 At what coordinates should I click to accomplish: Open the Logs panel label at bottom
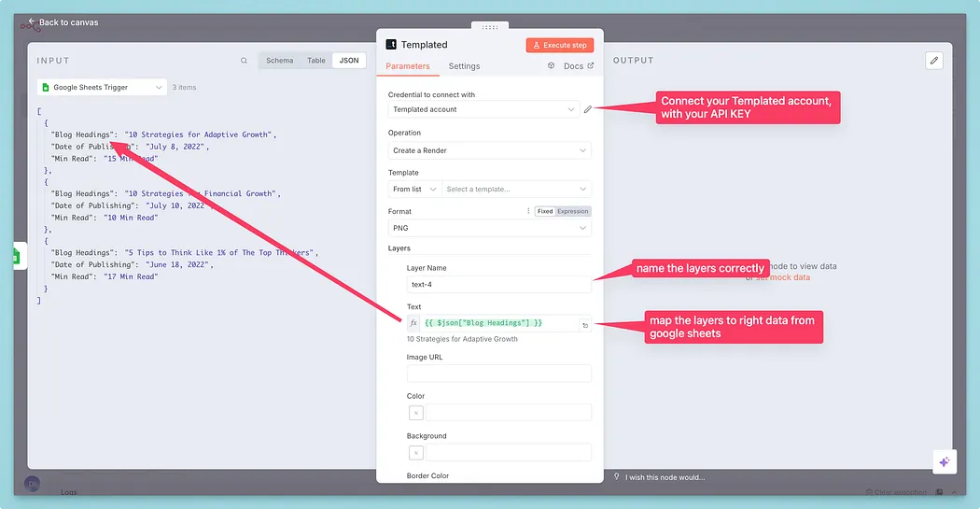click(69, 492)
